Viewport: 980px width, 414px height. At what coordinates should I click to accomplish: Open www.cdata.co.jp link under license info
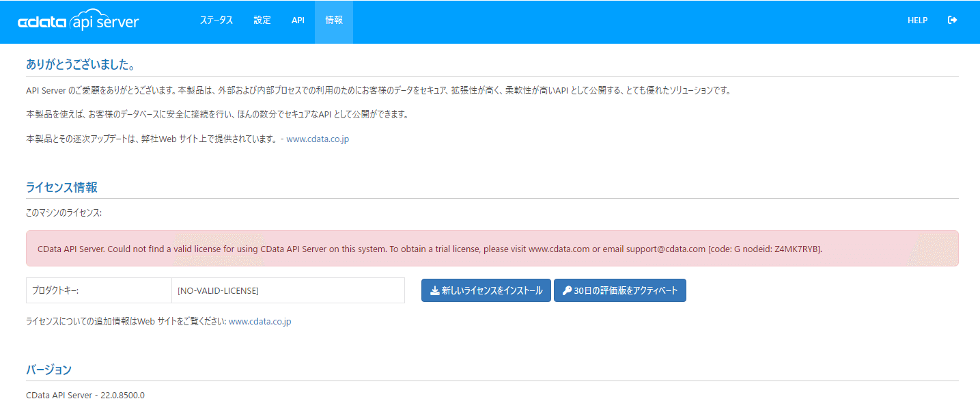click(260, 321)
